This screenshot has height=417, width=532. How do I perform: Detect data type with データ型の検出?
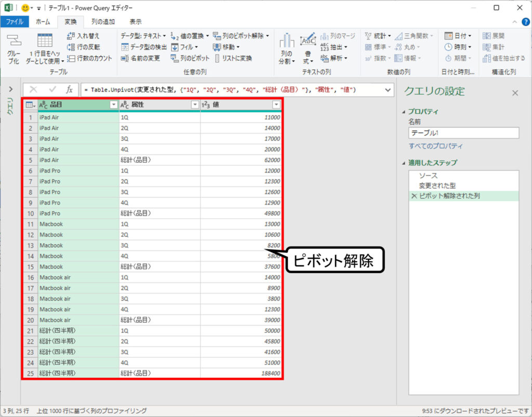click(144, 47)
